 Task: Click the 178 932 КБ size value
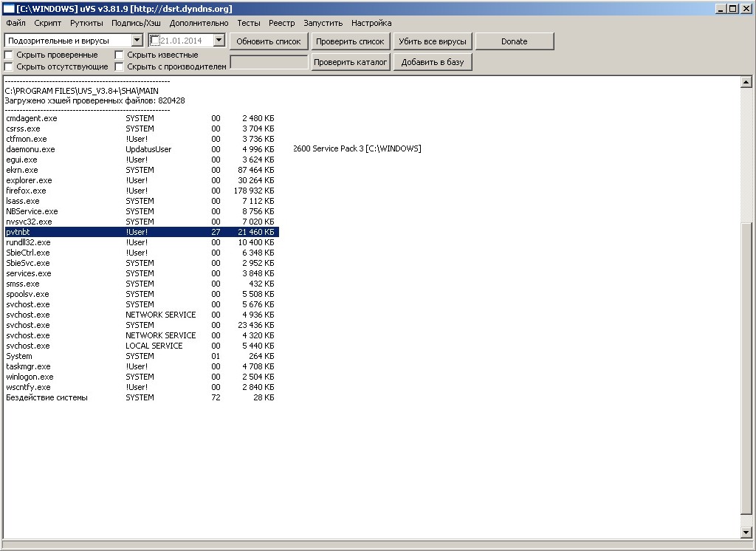(x=254, y=191)
